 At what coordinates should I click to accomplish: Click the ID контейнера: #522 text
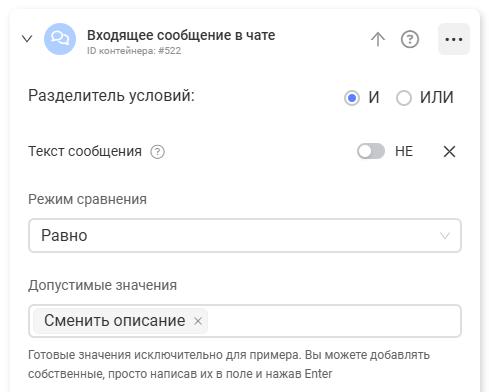coord(134,51)
